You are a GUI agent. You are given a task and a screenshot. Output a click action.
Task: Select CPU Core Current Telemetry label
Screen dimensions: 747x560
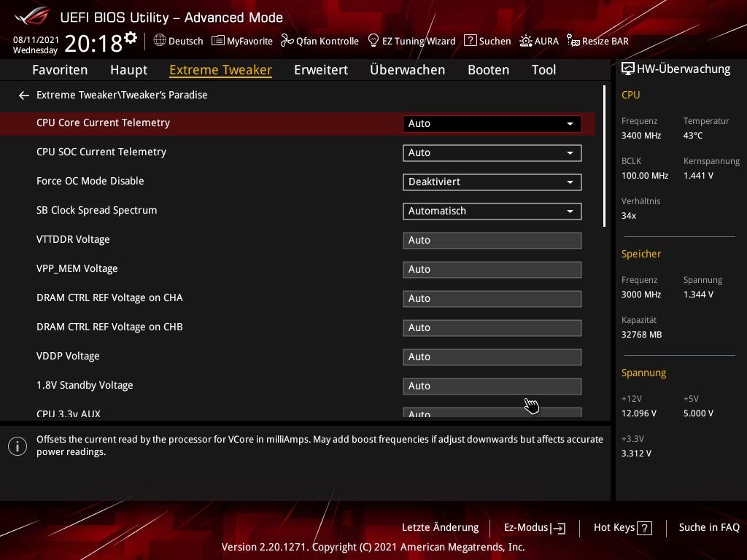point(103,122)
